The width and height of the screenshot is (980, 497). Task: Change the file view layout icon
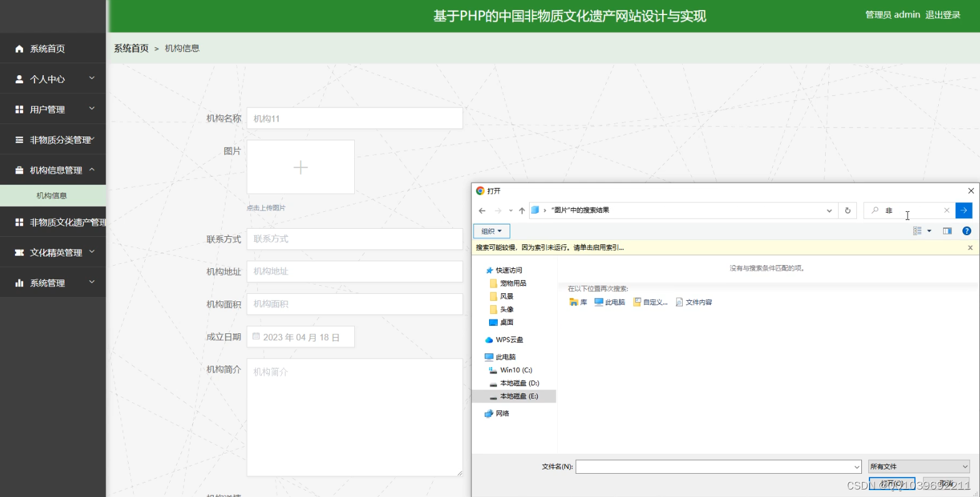[917, 231]
